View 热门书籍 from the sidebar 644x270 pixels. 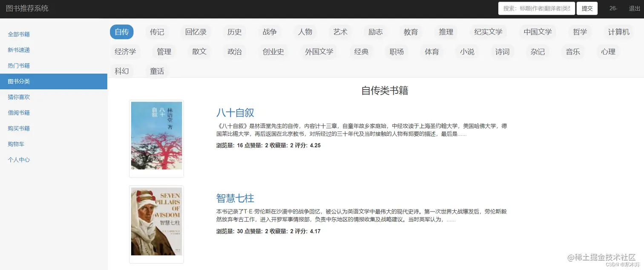[19, 65]
